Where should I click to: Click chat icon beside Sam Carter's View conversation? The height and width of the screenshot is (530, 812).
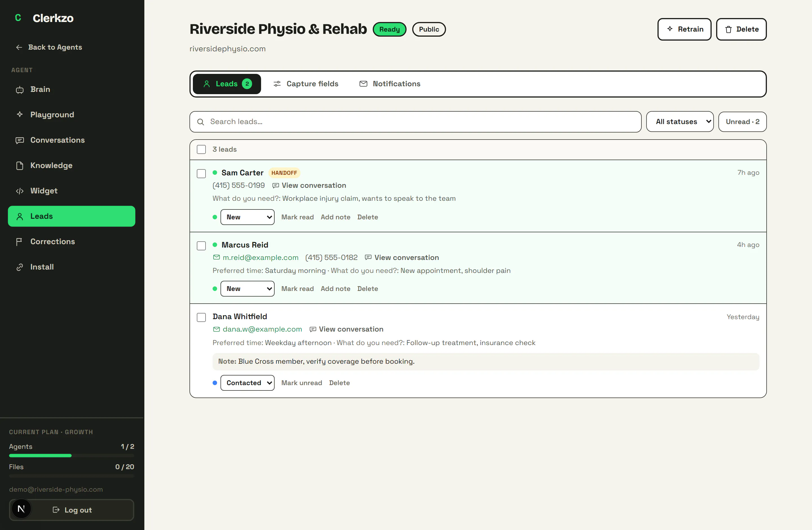tap(276, 185)
